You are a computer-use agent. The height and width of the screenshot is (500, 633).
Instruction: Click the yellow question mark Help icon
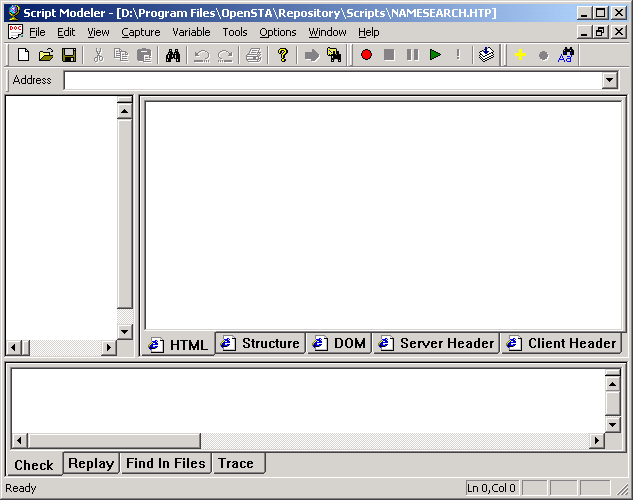(x=283, y=55)
